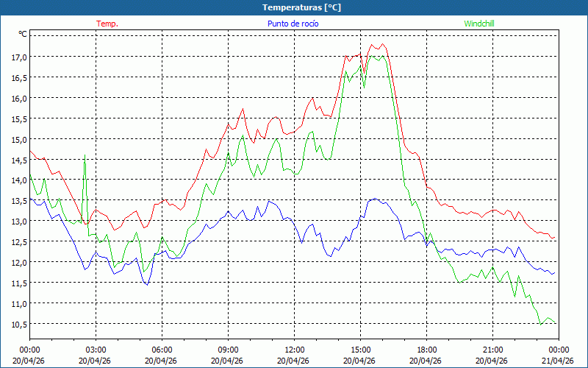Select the 15,5 value on the y-axis
The height and width of the screenshot is (368, 588).
coord(18,118)
